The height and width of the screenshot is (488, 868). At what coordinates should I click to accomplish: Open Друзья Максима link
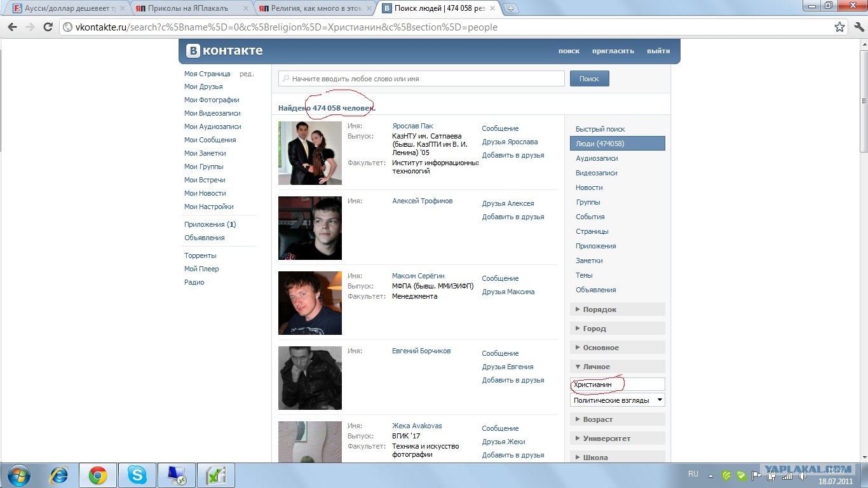point(508,292)
